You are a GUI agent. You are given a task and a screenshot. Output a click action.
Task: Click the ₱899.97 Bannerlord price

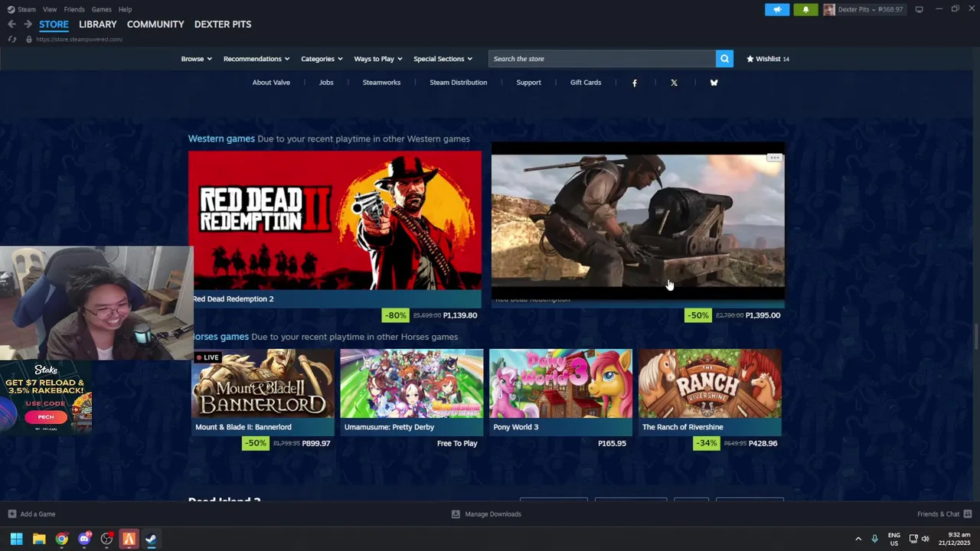tap(316, 443)
